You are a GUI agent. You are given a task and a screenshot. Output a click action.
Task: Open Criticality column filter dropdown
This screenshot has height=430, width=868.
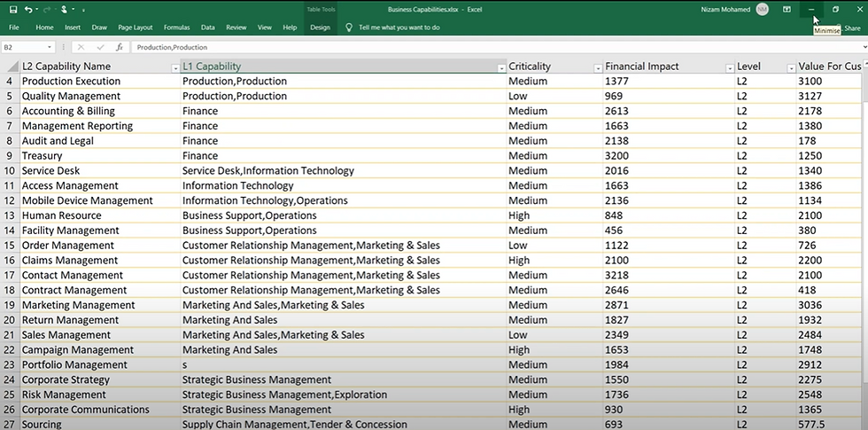point(598,68)
